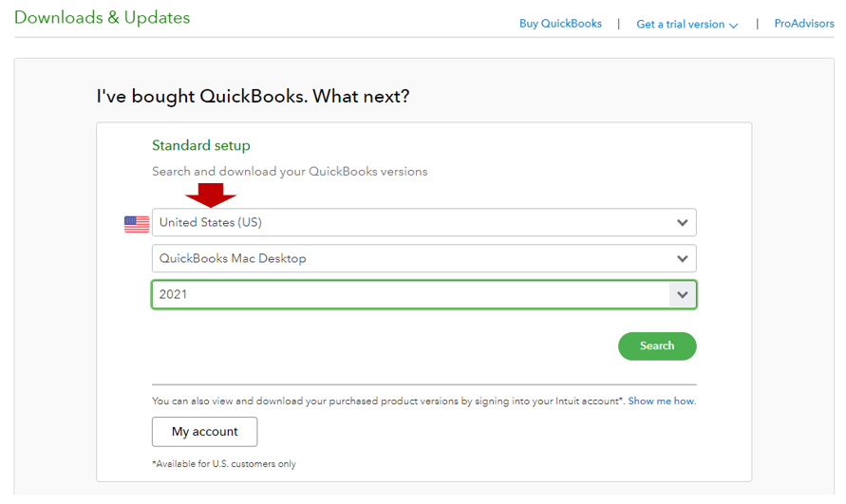This screenshot has width=846, height=504.
Task: Click 'Search and download your QuickBooks versions' text
Action: click(290, 172)
